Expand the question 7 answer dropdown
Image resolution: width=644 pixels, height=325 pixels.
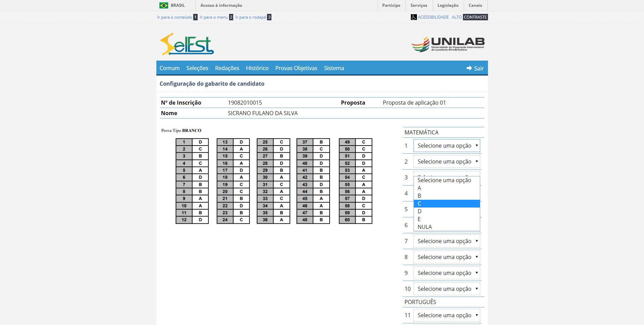point(446,241)
